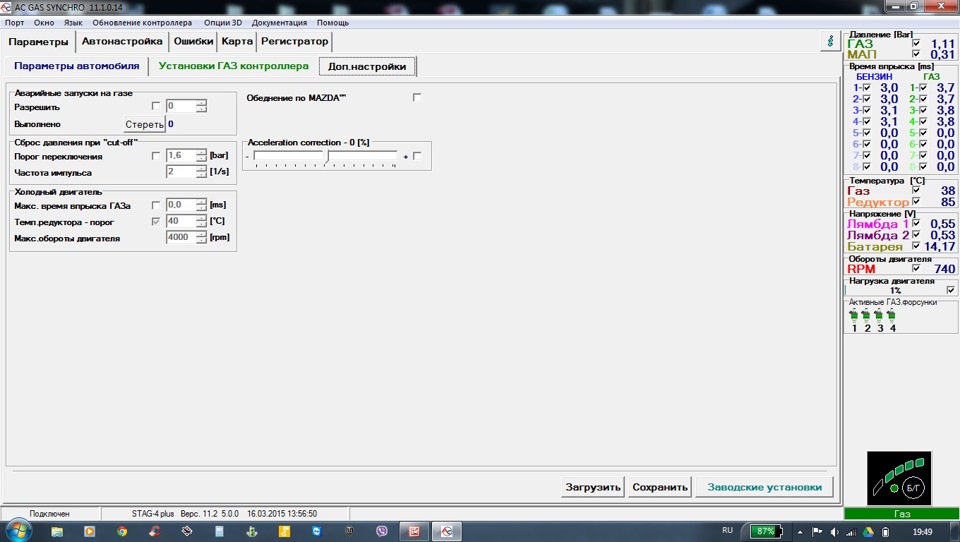Toggle the RPM display checkbox
Screen dimensions: 960x542
(x=916, y=268)
